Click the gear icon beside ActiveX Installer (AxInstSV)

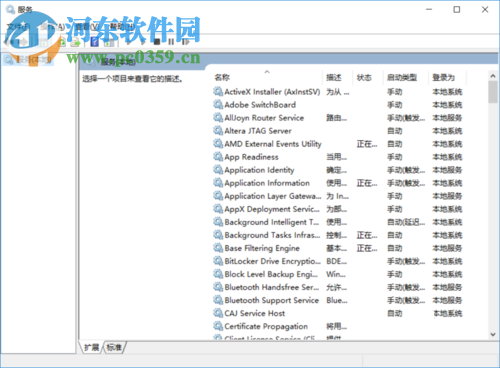[x=218, y=91]
